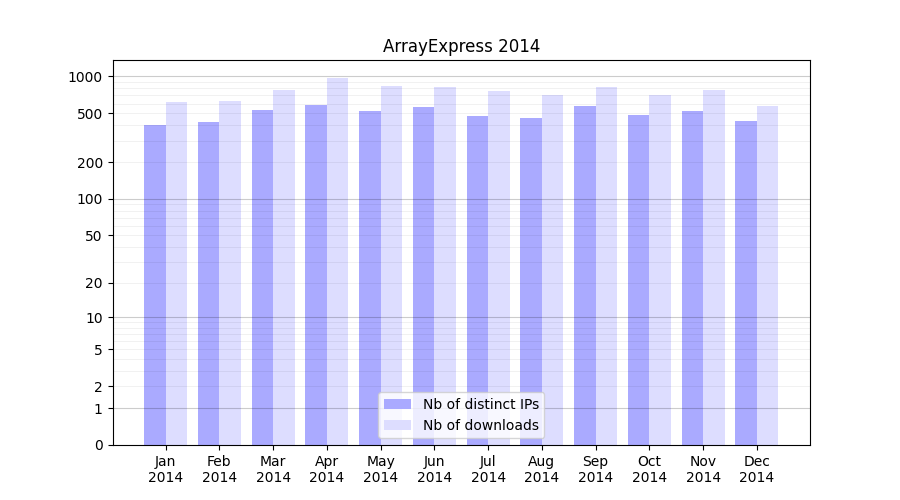Click the Dec 2014 downloads bar
Viewport: 900px width, 500px height.
click(x=768, y=276)
